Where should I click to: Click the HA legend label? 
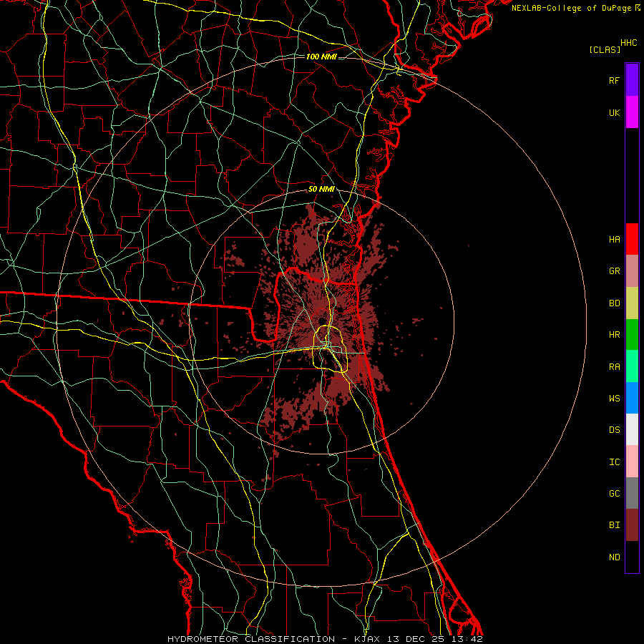[x=615, y=240]
